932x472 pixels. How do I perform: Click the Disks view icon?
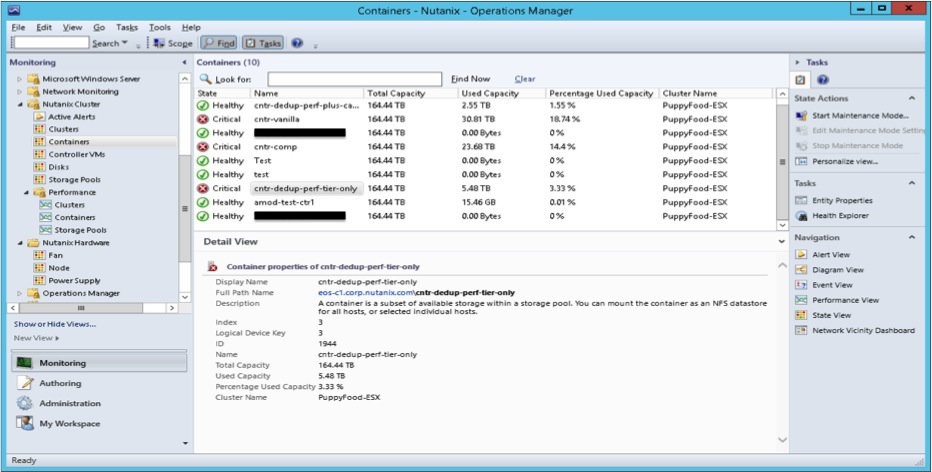click(x=39, y=167)
